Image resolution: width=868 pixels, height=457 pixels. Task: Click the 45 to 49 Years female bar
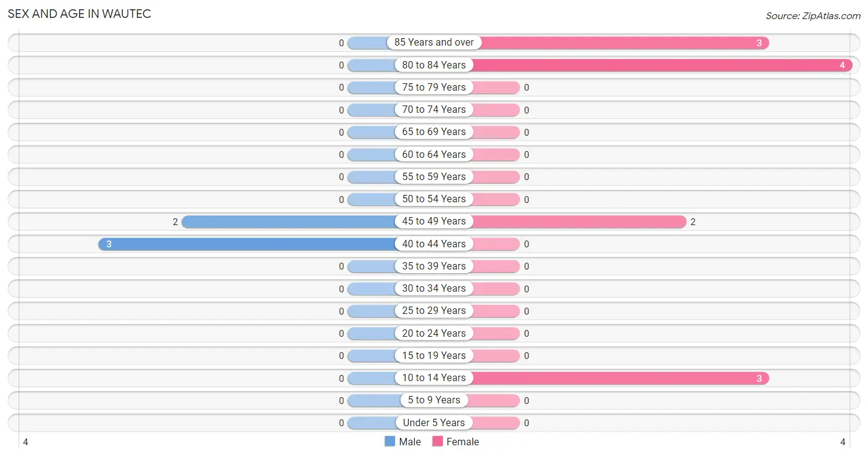click(x=578, y=221)
